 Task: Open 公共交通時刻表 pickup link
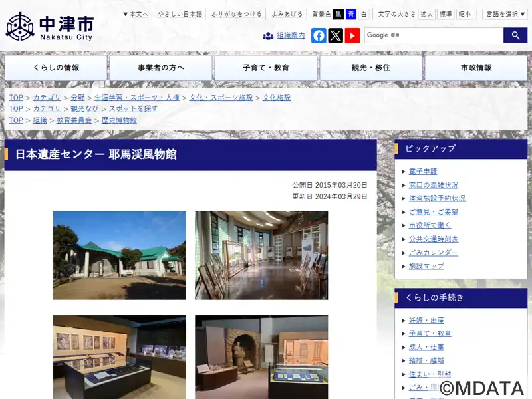coord(434,239)
